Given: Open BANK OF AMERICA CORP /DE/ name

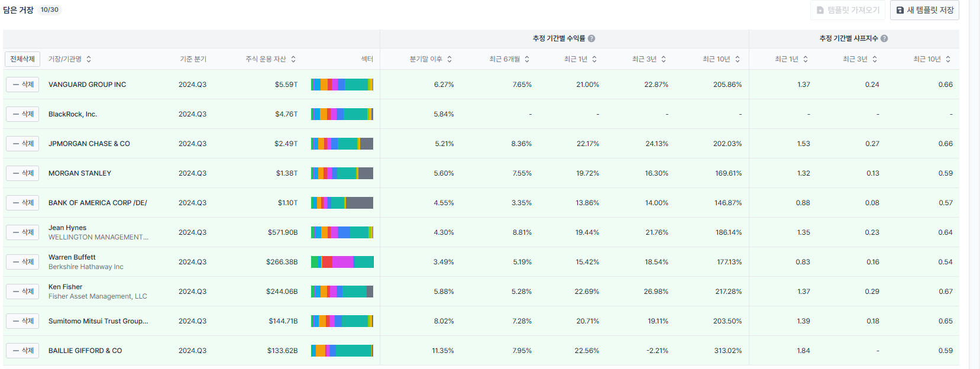Looking at the screenshot, I should coord(98,203).
